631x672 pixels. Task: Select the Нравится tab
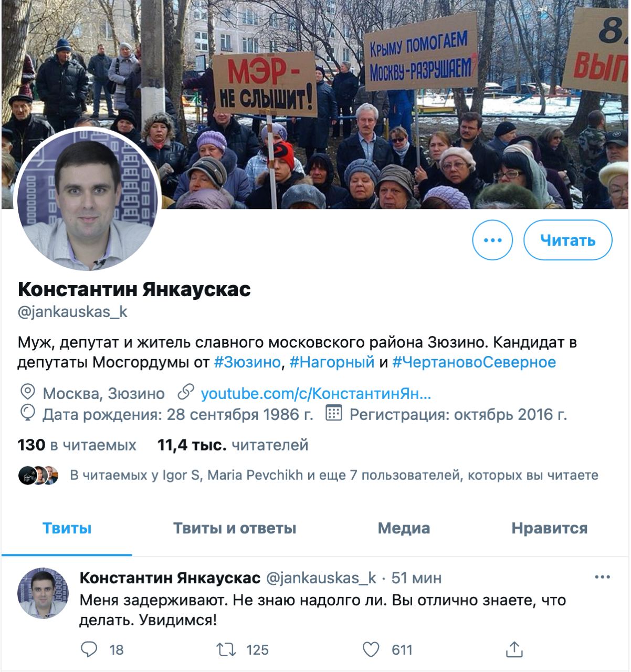click(x=550, y=528)
